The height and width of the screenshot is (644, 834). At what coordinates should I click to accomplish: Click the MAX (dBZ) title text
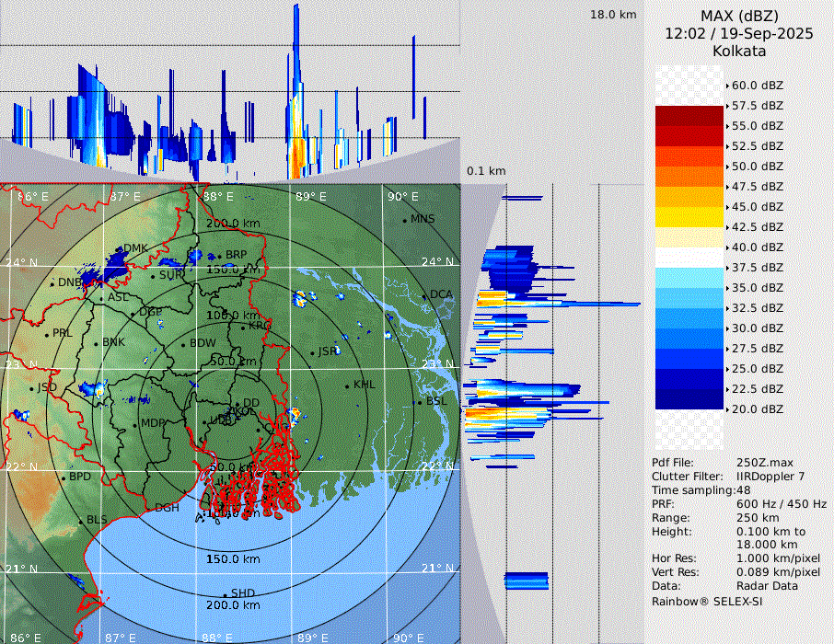coord(739,16)
